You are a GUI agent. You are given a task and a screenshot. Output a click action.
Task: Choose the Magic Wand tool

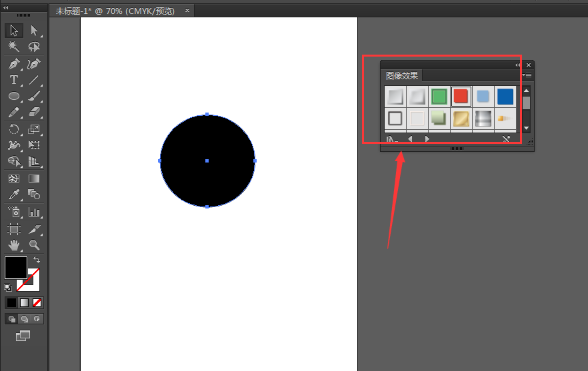coord(14,47)
